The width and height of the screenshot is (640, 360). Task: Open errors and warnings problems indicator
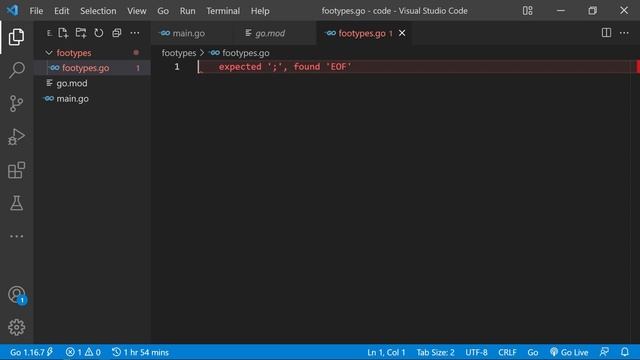pos(83,352)
